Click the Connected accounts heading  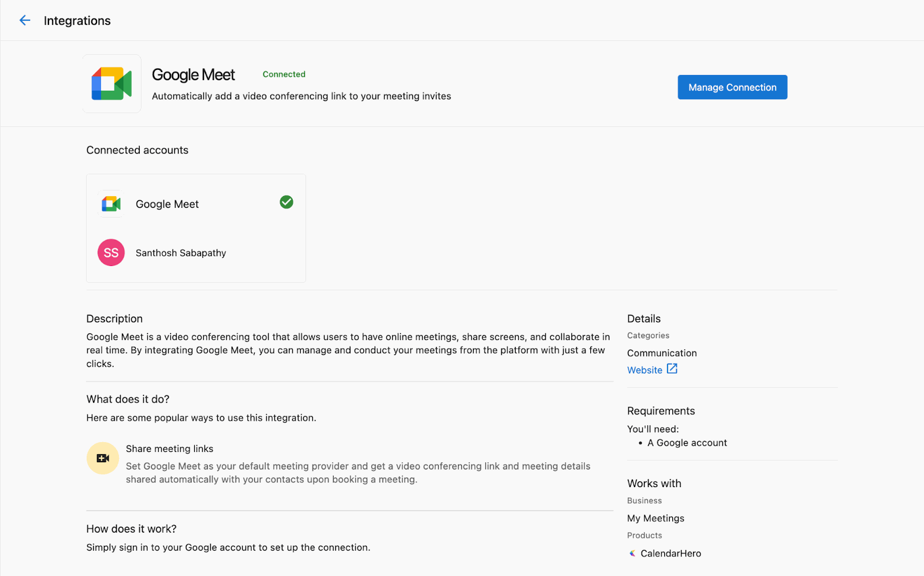[x=137, y=150]
